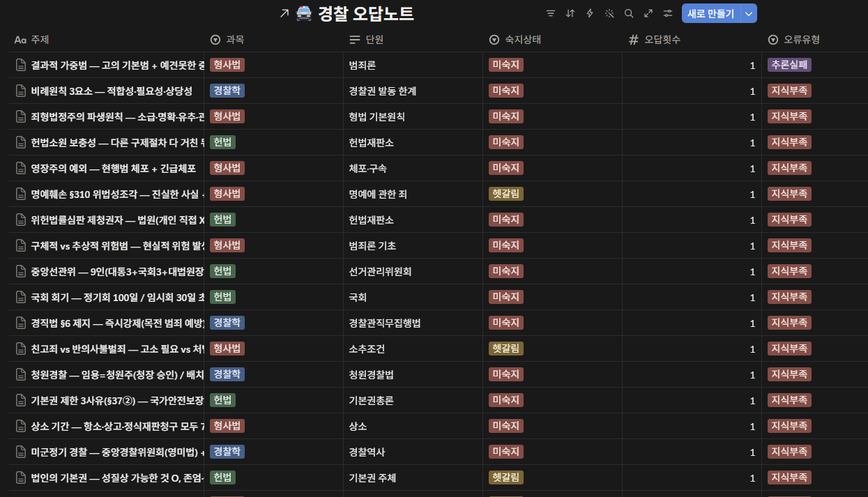Open the sort arrows icon
This screenshot has width=868, height=497.
[x=570, y=13]
